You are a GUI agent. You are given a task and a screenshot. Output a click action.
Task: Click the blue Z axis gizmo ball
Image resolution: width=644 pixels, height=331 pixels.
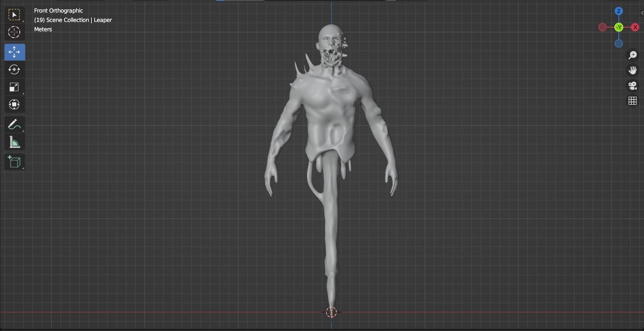coord(619,11)
